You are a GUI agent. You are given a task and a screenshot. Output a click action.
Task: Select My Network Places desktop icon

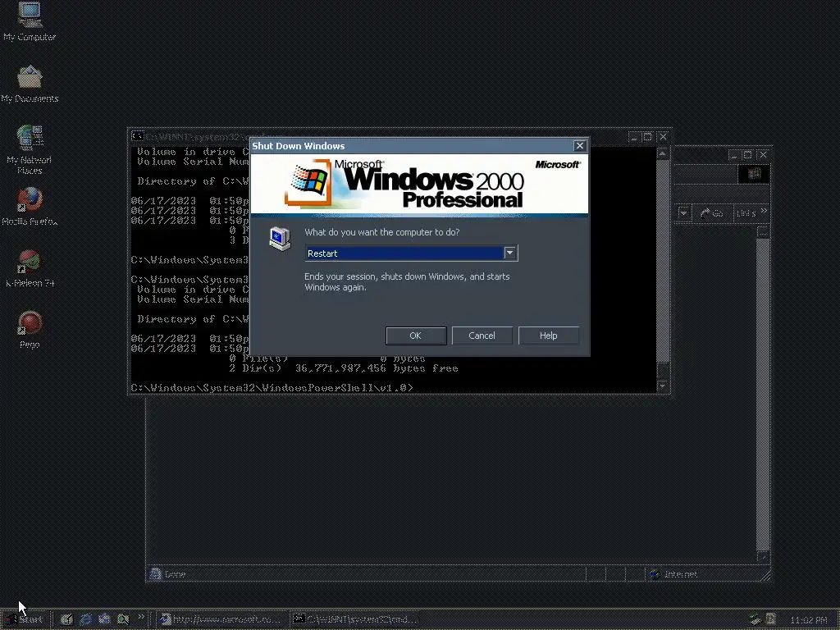pos(30,149)
